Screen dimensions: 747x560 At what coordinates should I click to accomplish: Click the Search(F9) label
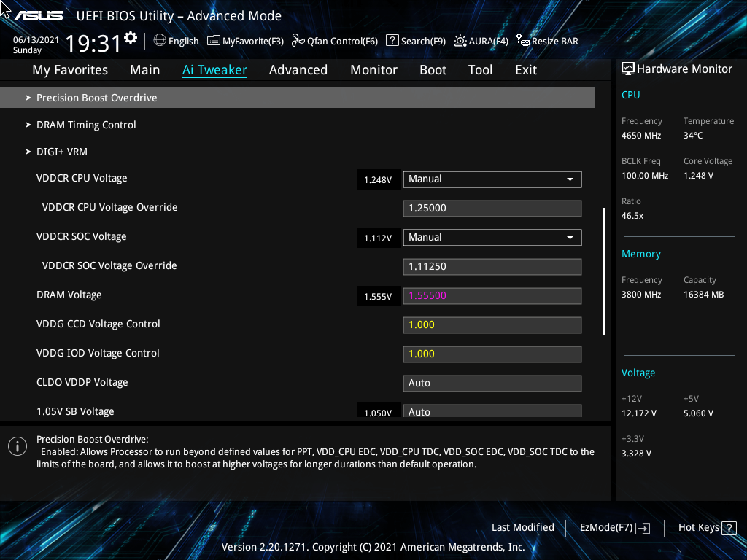tap(423, 42)
